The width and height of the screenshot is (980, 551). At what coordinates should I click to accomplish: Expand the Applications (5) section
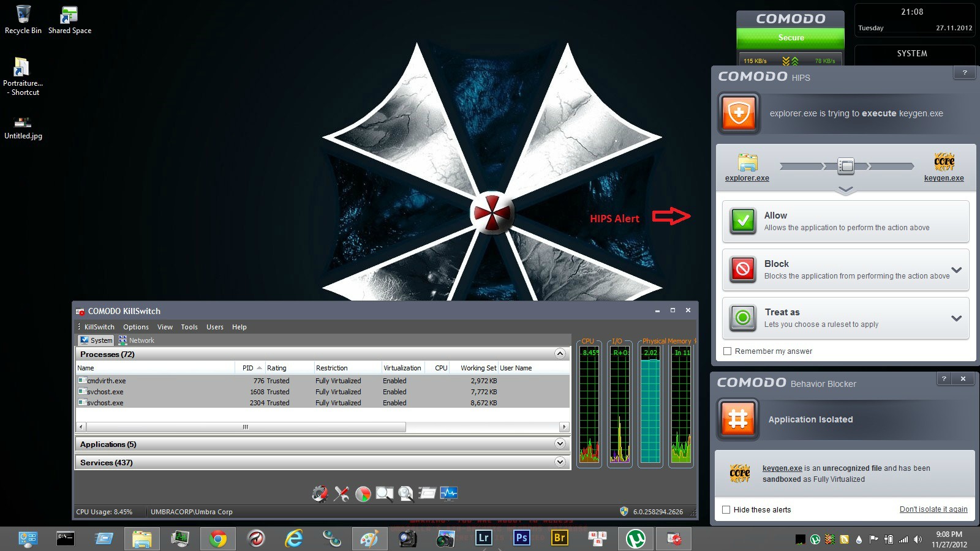point(560,444)
